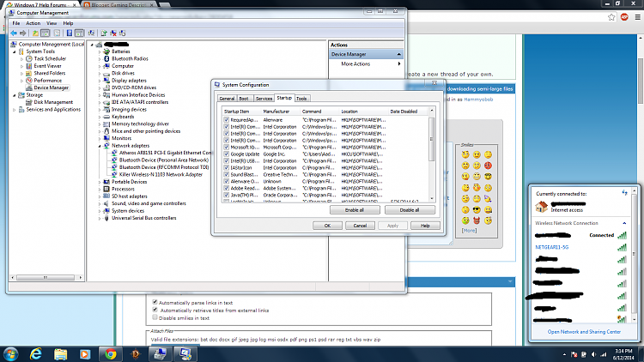644x362 pixels.
Task: Click the Up one level folder toolbar icon
Action: [x=35, y=33]
